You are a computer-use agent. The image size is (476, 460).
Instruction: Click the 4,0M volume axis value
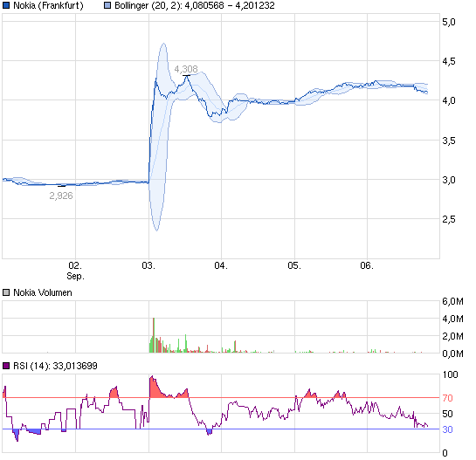click(x=452, y=319)
